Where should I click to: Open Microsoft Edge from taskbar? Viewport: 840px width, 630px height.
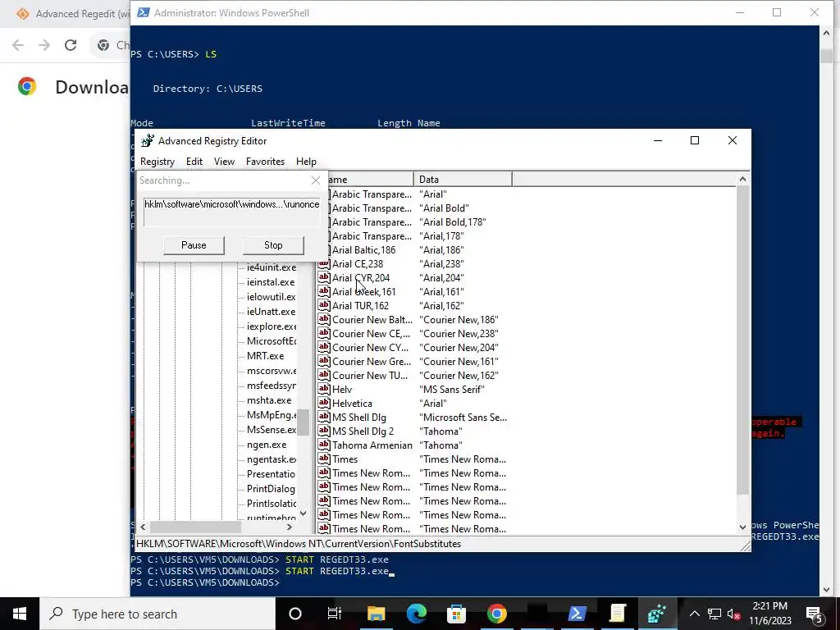416,614
